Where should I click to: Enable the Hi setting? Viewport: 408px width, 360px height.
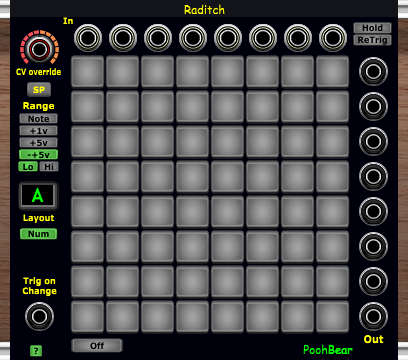(x=49, y=167)
